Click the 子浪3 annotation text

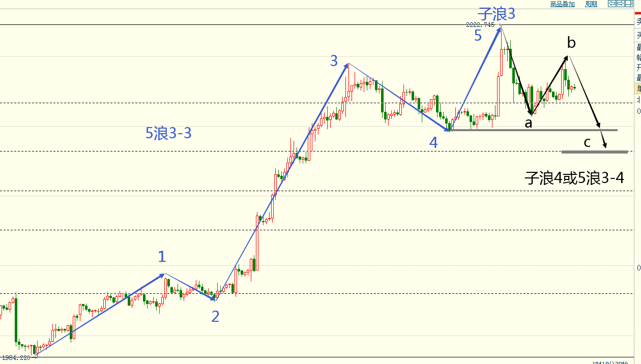click(496, 14)
